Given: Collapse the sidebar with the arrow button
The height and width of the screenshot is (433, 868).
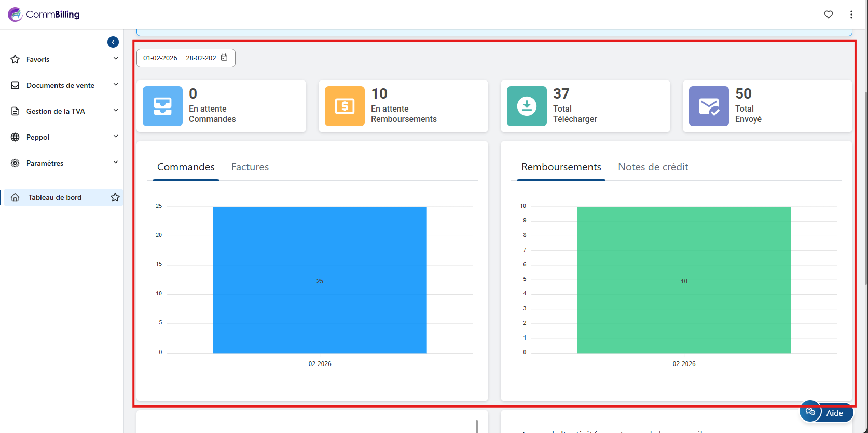Looking at the screenshot, I should [113, 42].
